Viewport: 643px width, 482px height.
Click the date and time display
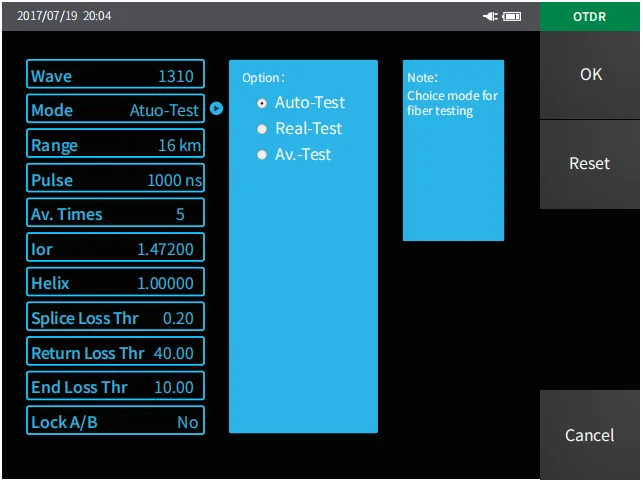(x=64, y=16)
